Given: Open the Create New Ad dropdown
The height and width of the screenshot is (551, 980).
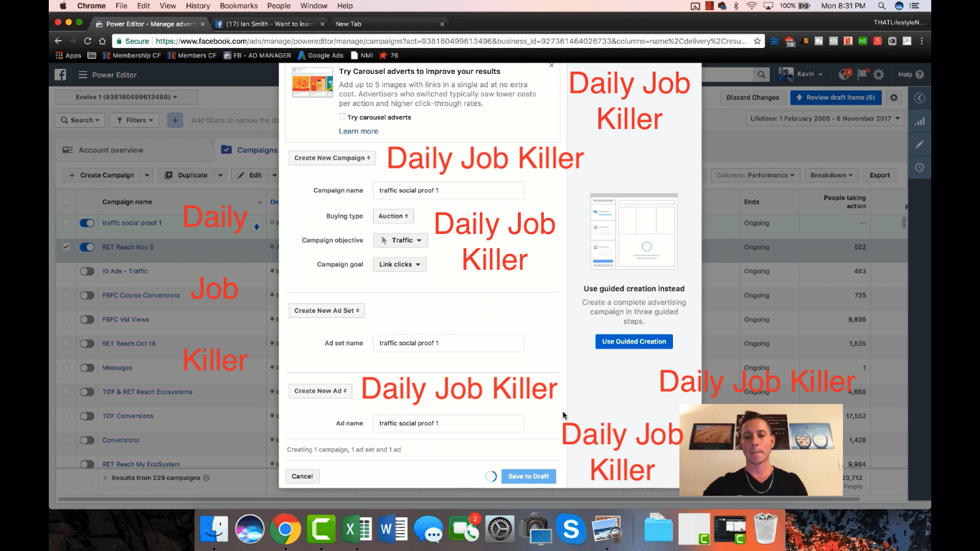Looking at the screenshot, I should click(x=320, y=391).
